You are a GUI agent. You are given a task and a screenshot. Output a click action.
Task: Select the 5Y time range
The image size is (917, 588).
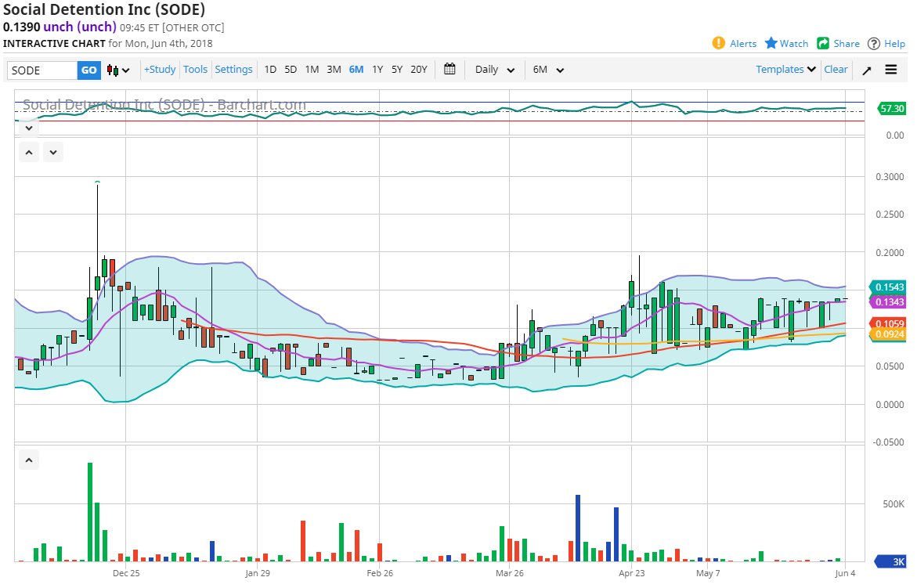397,70
